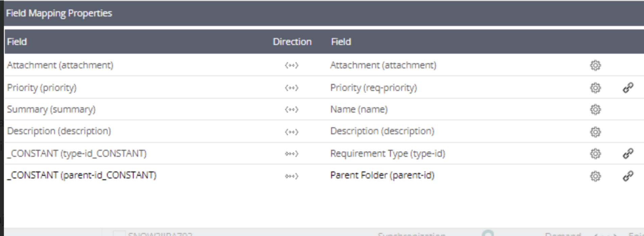Screen dimensions: 644x236
Task: Select the Summary (summary) source field
Action: point(51,110)
